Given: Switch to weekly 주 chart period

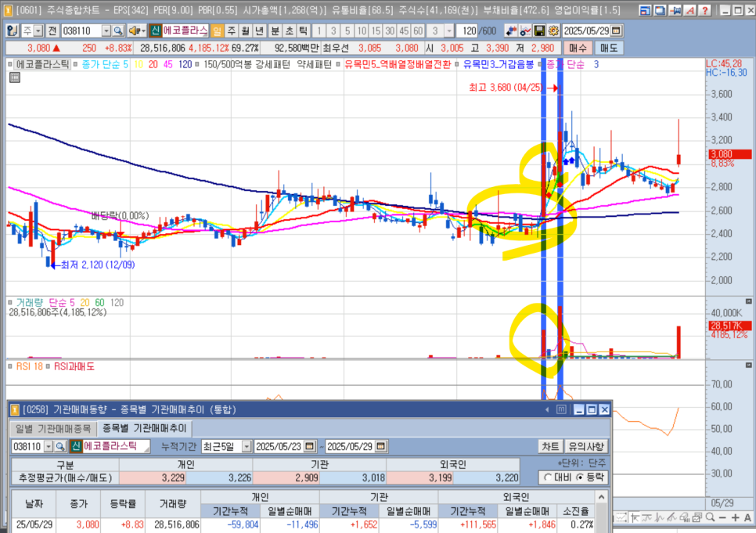Looking at the screenshot, I should click(232, 31).
